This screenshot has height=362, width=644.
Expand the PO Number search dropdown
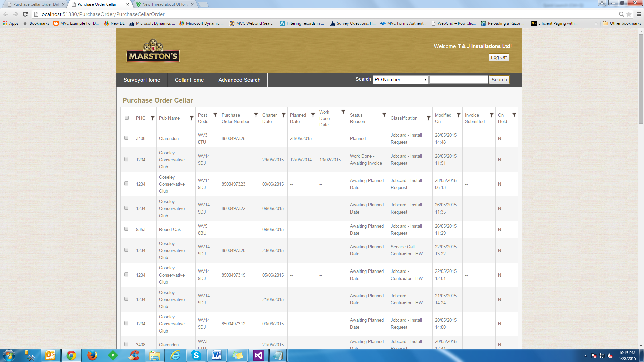point(400,80)
